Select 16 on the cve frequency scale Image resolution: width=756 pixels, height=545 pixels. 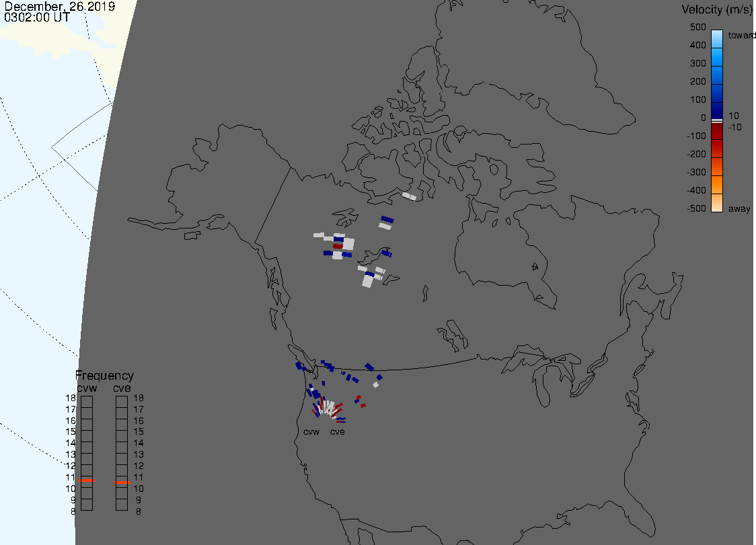(139, 421)
